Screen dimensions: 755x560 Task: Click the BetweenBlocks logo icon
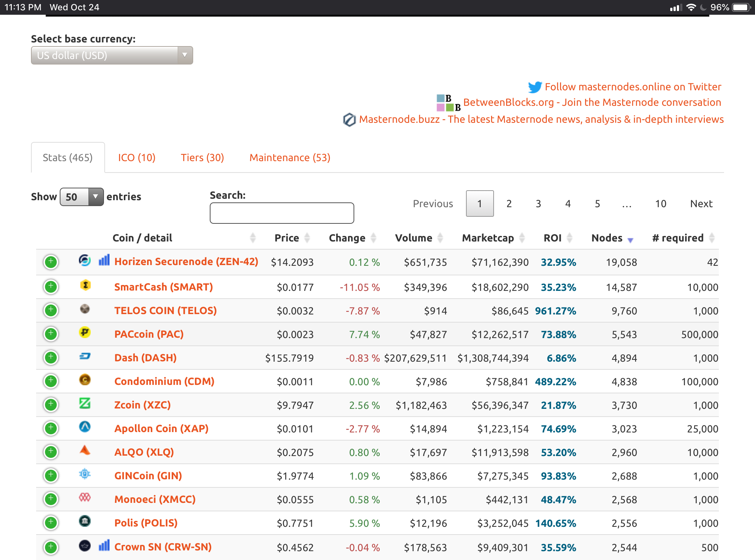point(449,103)
